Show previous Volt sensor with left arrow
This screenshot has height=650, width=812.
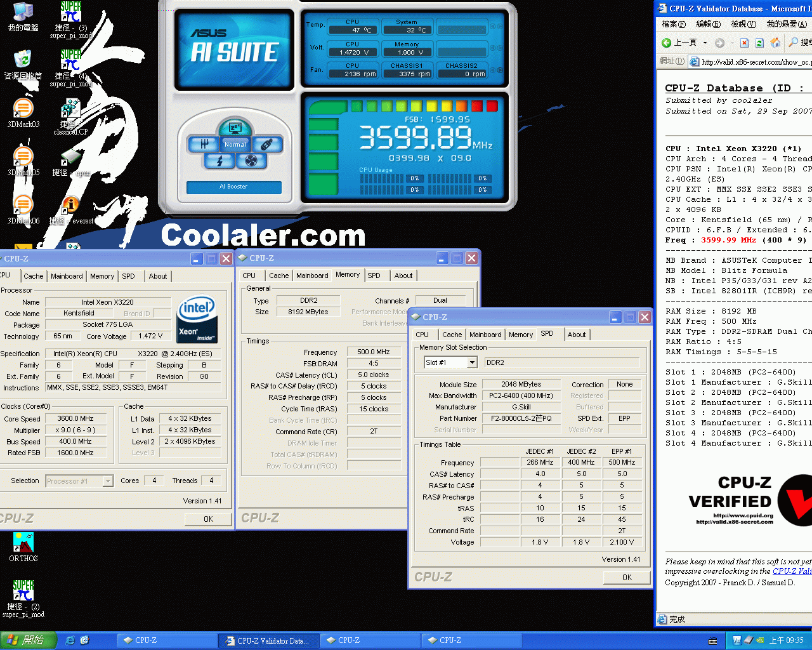click(492, 49)
